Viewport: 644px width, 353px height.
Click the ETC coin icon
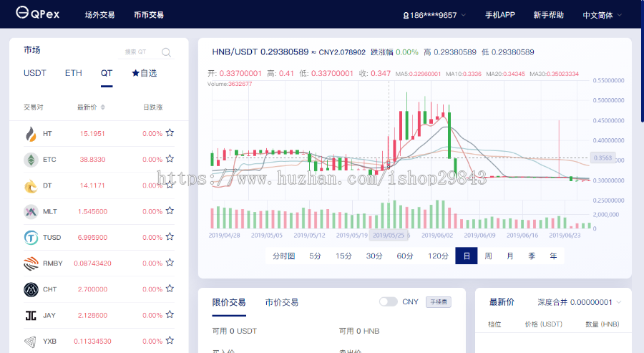coord(31,160)
